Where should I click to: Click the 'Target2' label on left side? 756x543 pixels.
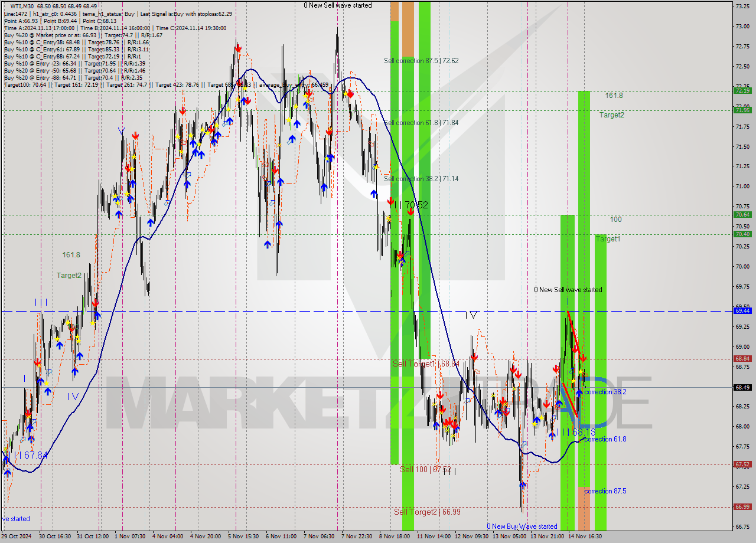(x=69, y=276)
